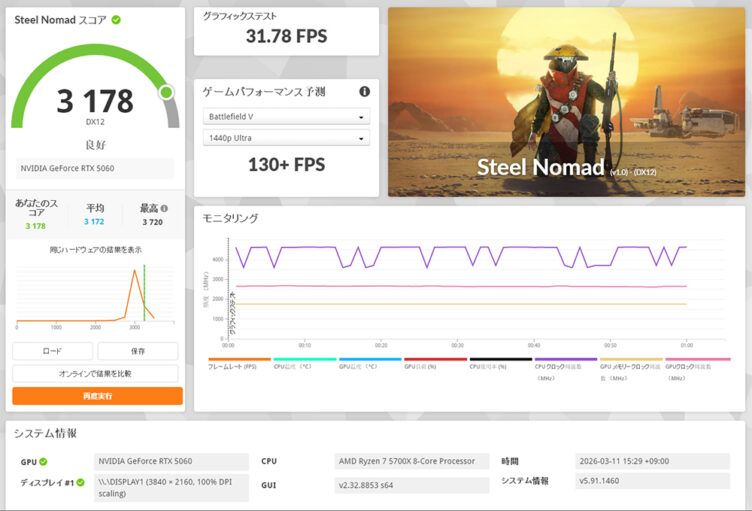
Task: Click the 3 178 score on the gauge
Action: coord(95,101)
